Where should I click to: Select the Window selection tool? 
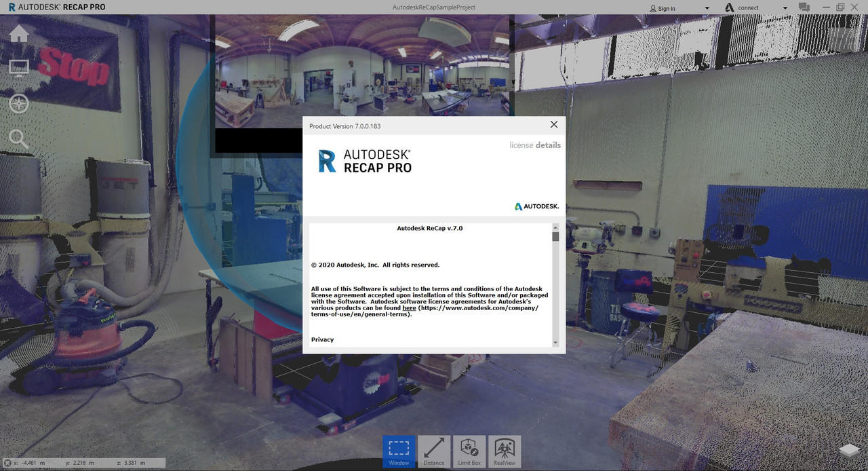click(x=399, y=452)
